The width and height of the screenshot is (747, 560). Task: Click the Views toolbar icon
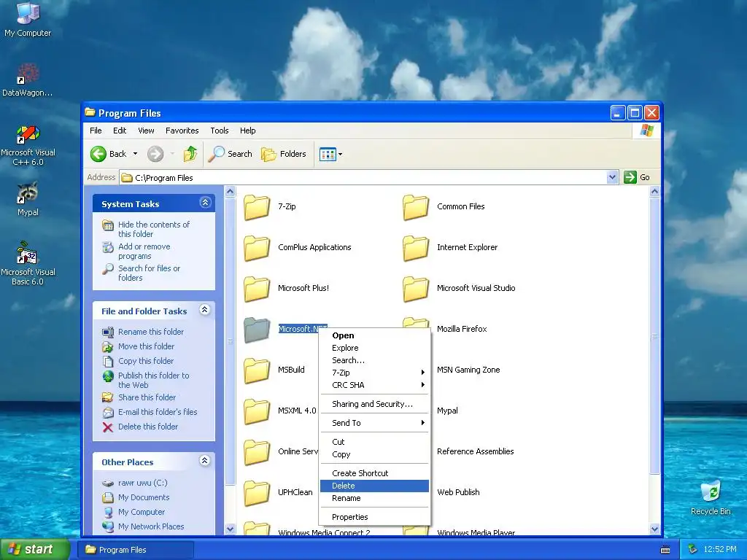[x=328, y=155]
